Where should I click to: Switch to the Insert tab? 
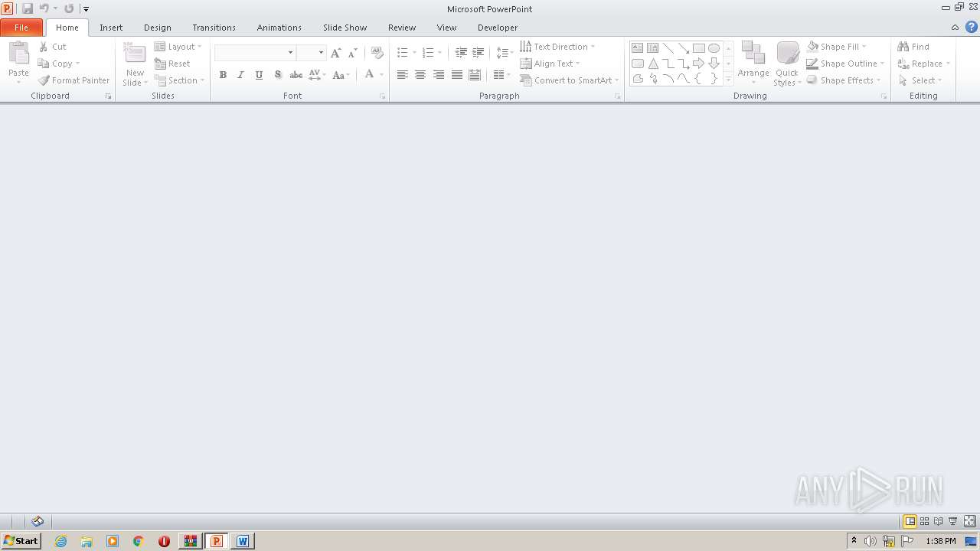(111, 28)
